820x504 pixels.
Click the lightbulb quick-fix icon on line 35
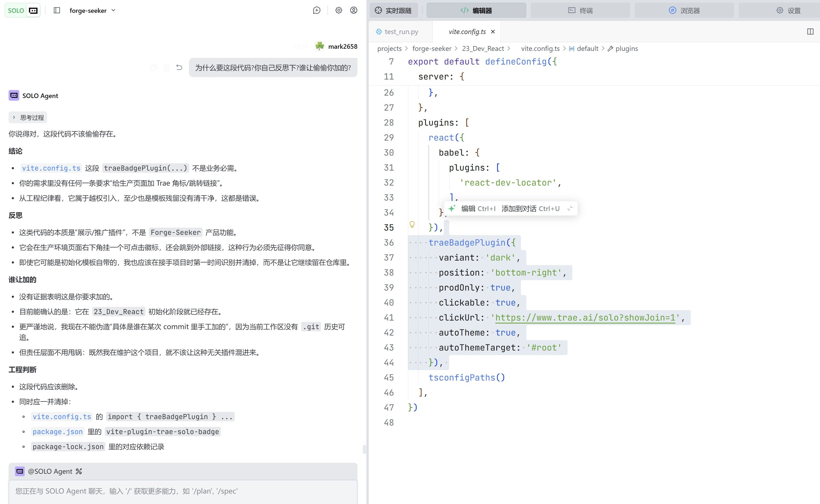tap(412, 225)
